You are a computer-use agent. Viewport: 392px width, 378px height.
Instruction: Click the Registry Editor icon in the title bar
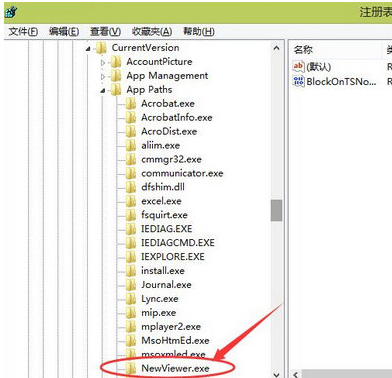click(x=11, y=13)
